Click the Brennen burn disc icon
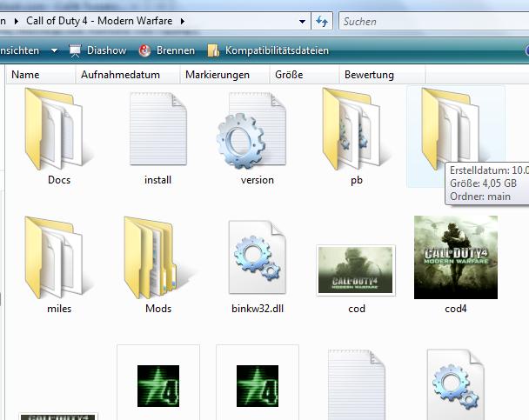 [x=144, y=50]
